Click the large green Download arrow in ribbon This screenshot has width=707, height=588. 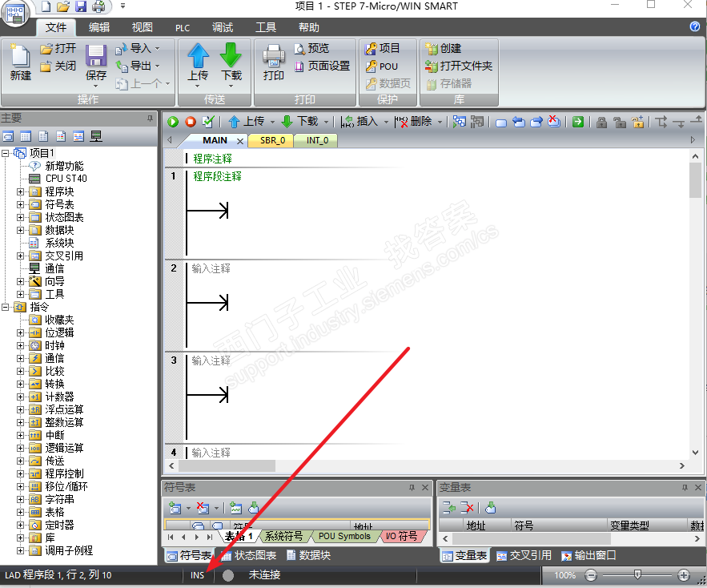[231, 56]
